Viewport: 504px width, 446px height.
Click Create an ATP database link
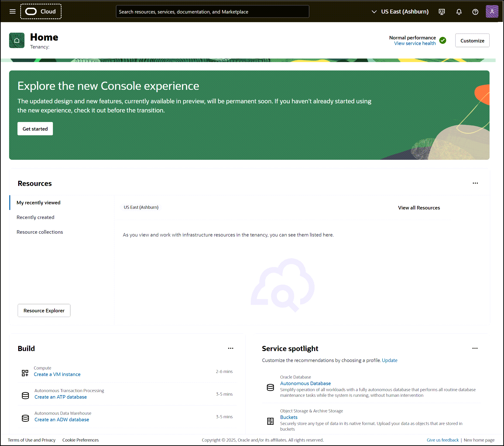61,397
